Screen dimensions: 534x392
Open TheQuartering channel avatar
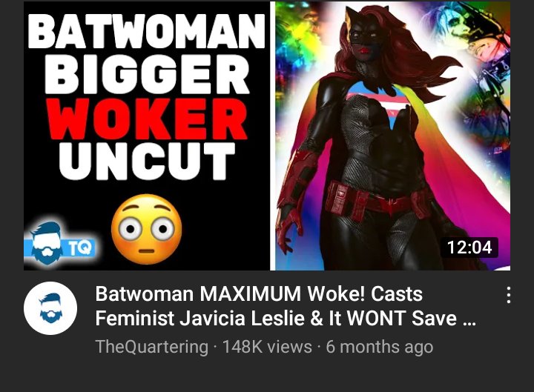pyautogui.click(x=50, y=308)
